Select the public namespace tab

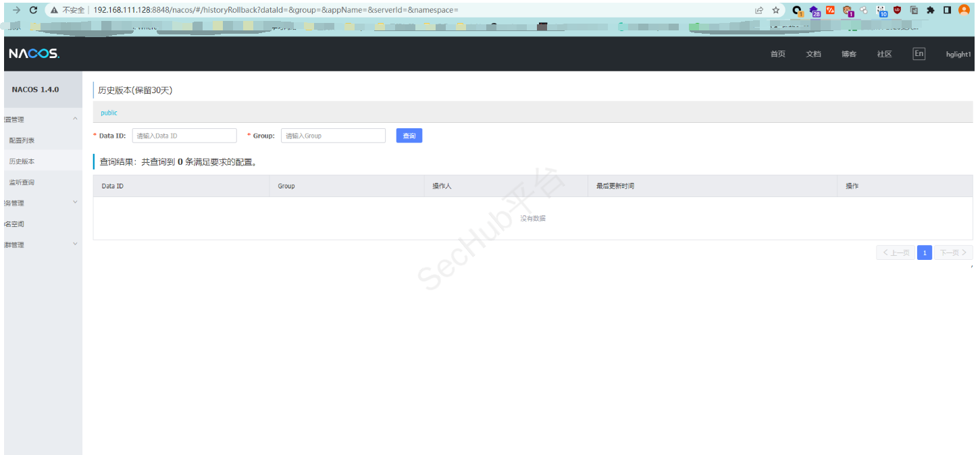(x=109, y=113)
